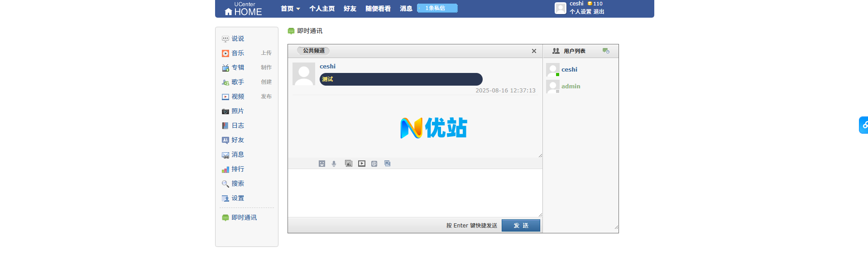Click the message text input area

click(414, 193)
